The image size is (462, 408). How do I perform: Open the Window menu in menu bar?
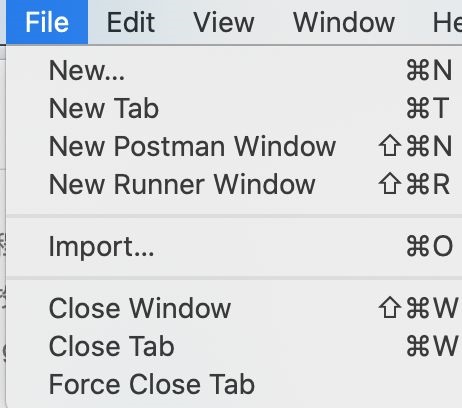[344, 22]
